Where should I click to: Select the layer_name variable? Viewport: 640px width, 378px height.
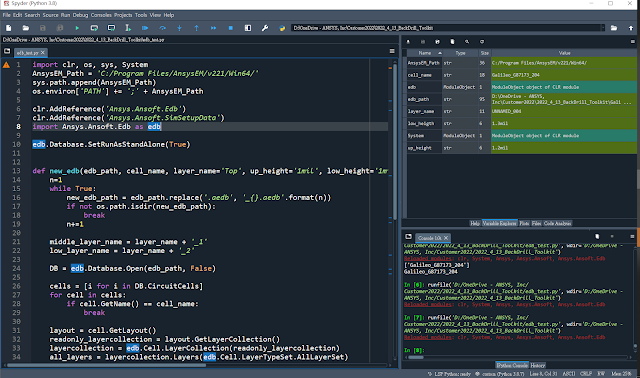coord(522,111)
